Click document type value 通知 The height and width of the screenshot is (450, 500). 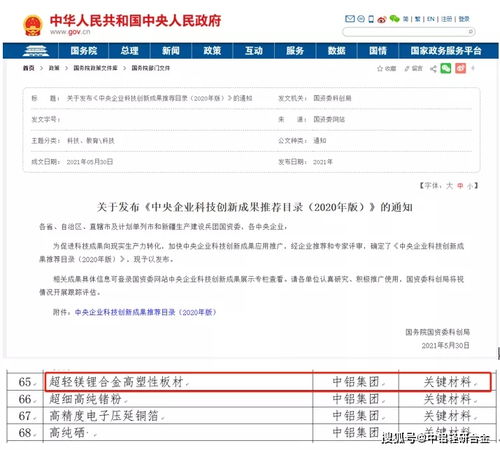pyautogui.click(x=320, y=141)
